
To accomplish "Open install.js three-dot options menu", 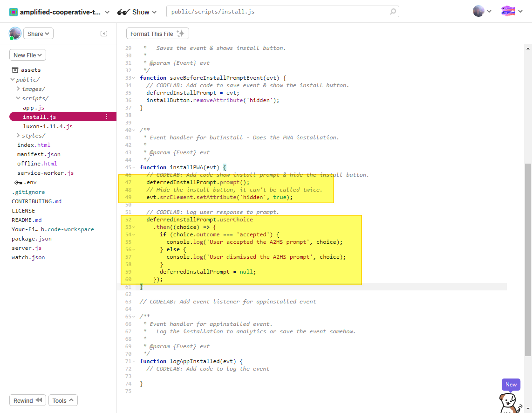I will click(107, 117).
